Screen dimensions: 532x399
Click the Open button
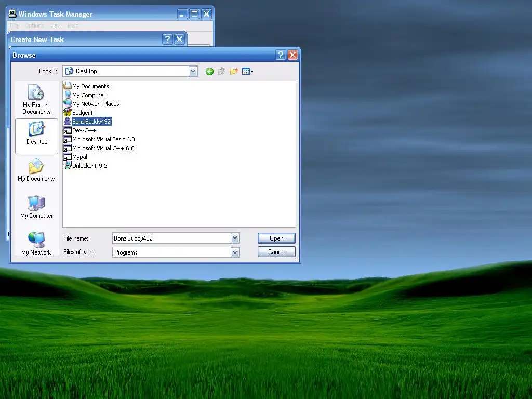pyautogui.click(x=276, y=238)
